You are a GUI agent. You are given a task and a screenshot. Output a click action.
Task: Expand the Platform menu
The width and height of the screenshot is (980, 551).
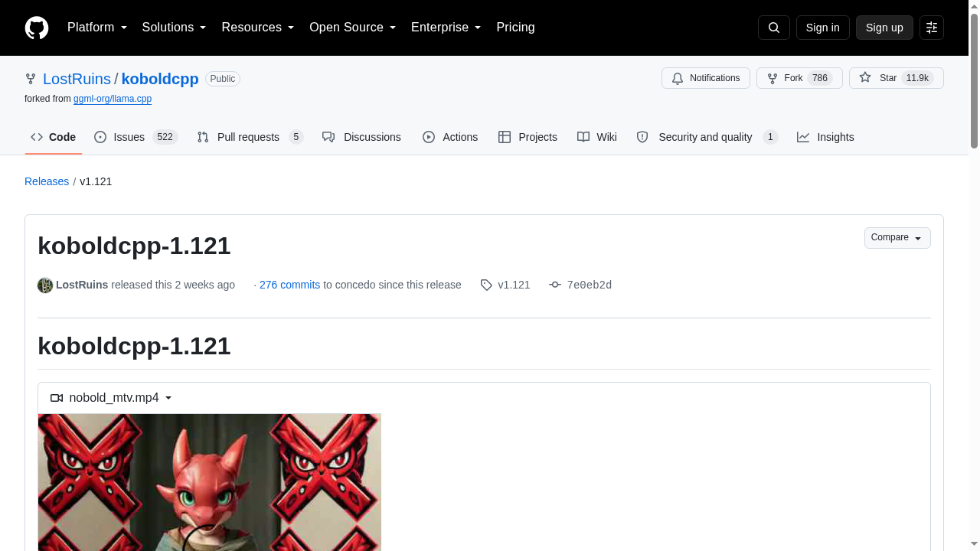click(x=97, y=28)
